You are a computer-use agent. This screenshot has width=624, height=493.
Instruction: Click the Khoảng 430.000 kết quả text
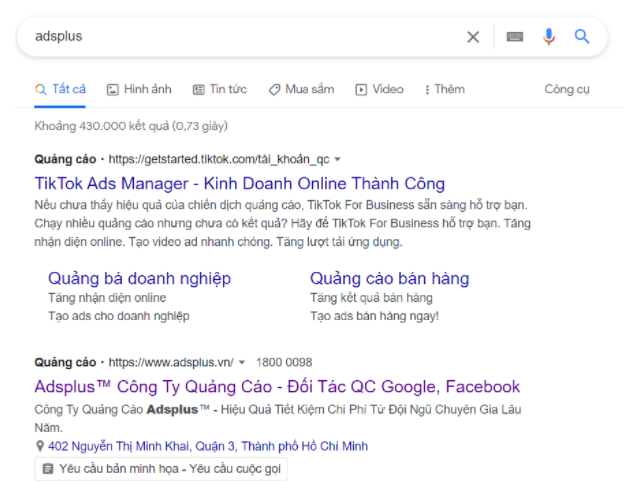click(131, 126)
